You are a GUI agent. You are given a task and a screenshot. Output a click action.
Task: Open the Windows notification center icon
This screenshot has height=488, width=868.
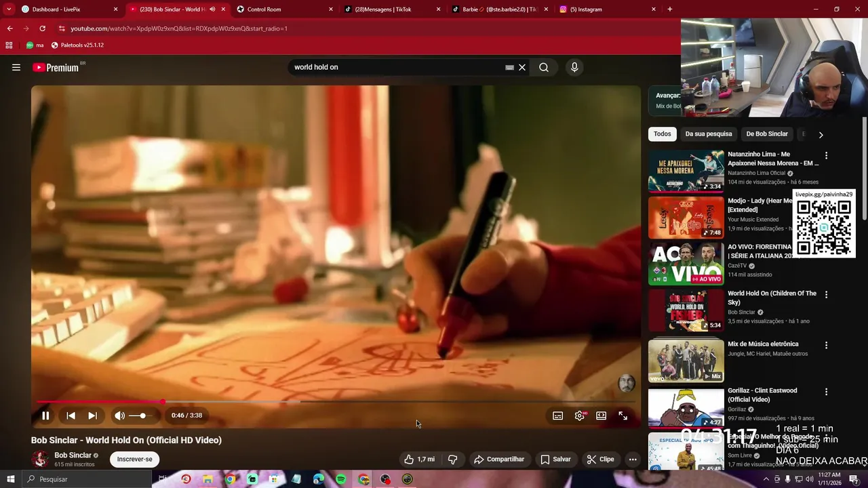click(854, 479)
